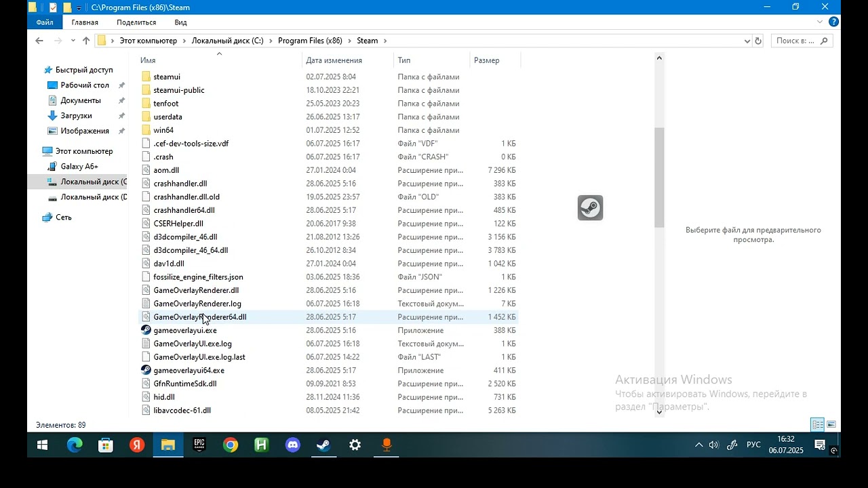Viewport: 868px width, 488px height.
Task: Open the green H app in taskbar
Action: pyautogui.click(x=262, y=445)
